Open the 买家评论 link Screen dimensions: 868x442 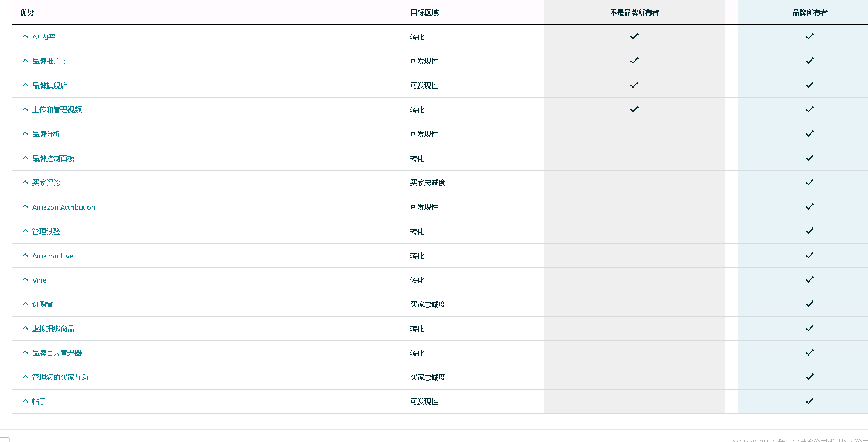pos(46,183)
